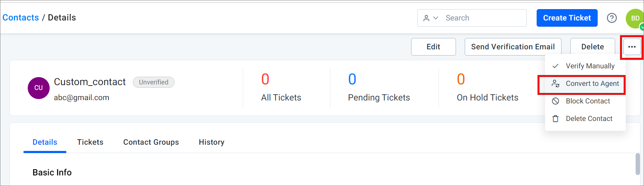Click the Convert to Agent person icon
This screenshot has height=186, width=644.
(x=556, y=84)
